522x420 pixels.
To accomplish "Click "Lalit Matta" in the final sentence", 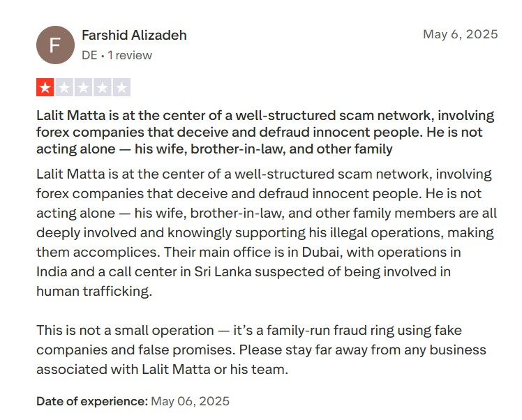I will point(176,369).
